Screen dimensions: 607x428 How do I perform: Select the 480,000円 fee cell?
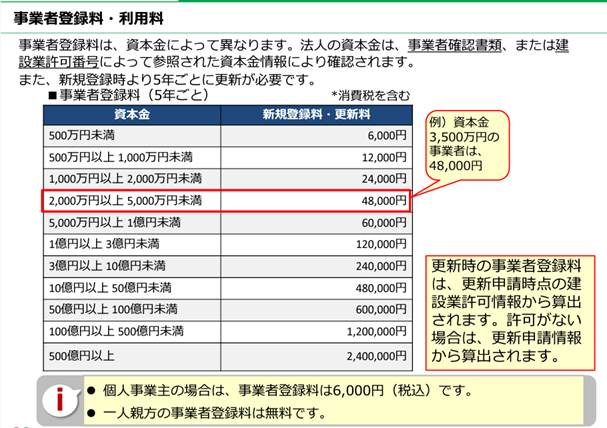pyautogui.click(x=316, y=288)
